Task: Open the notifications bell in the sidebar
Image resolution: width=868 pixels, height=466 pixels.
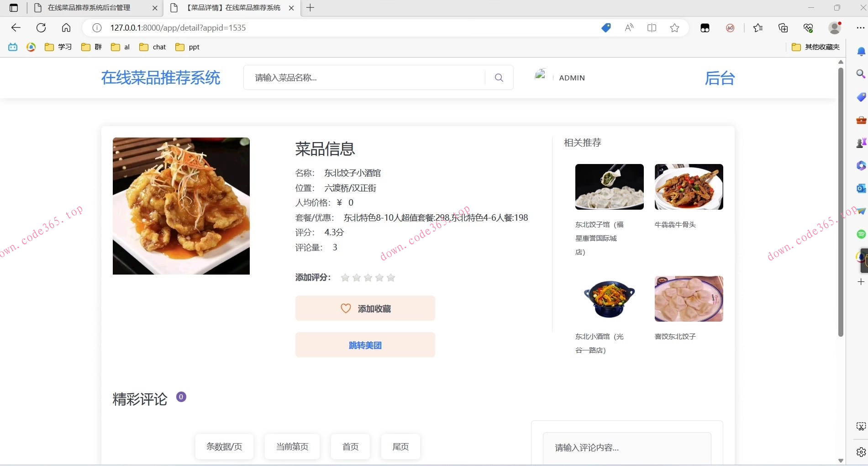Action: [860, 52]
